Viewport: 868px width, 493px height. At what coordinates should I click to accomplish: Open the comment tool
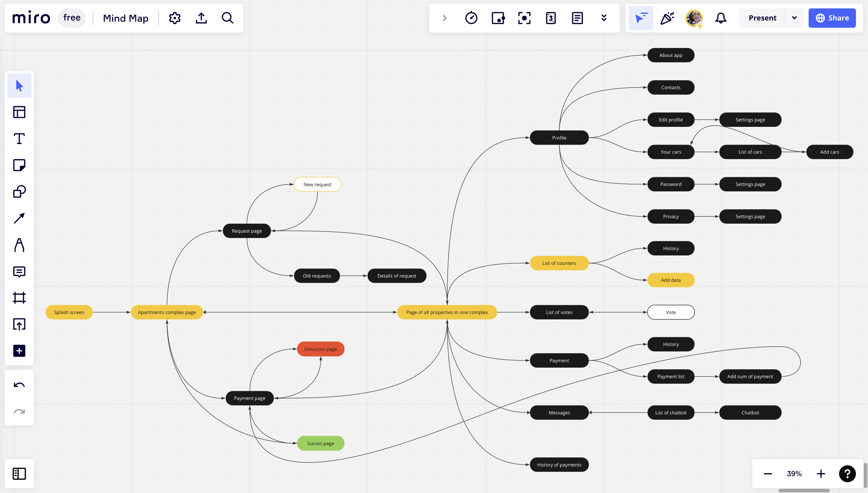point(19,272)
